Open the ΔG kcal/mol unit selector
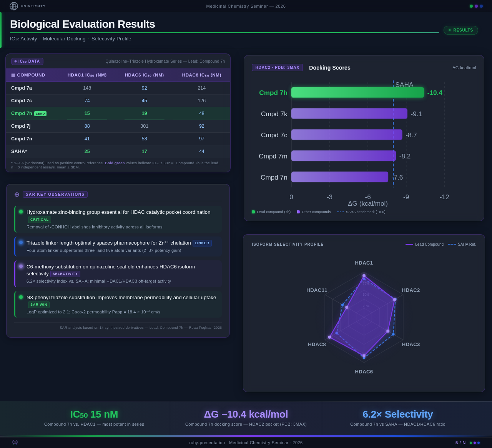Viewport: 492px width, 448px height. coord(465,68)
